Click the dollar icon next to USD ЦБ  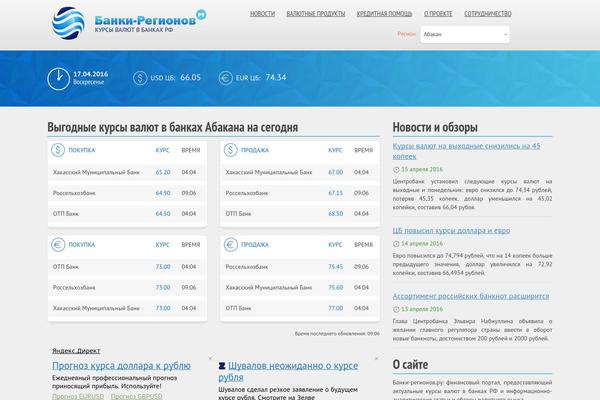(x=139, y=78)
